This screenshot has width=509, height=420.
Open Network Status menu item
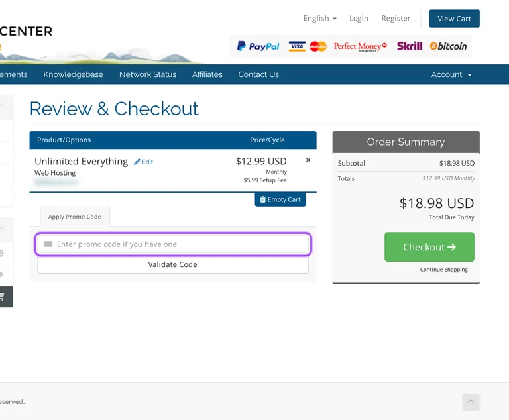[x=148, y=74]
